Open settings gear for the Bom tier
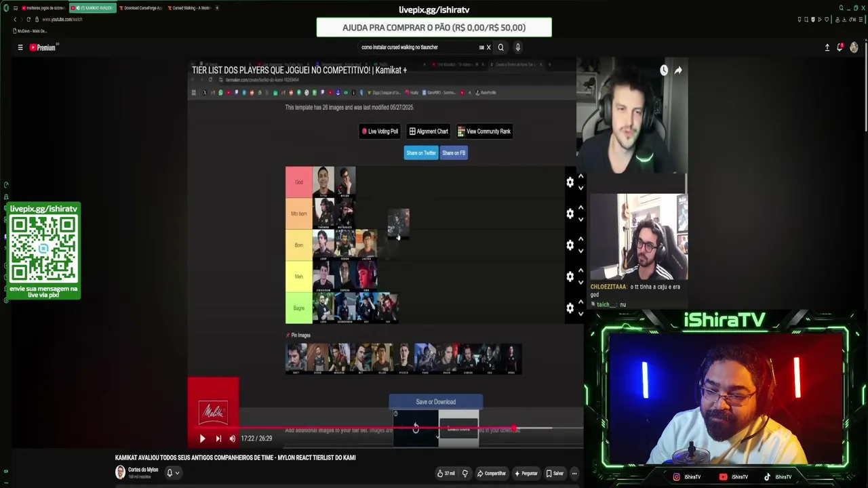Viewport: 868px width, 488px height. click(570, 245)
